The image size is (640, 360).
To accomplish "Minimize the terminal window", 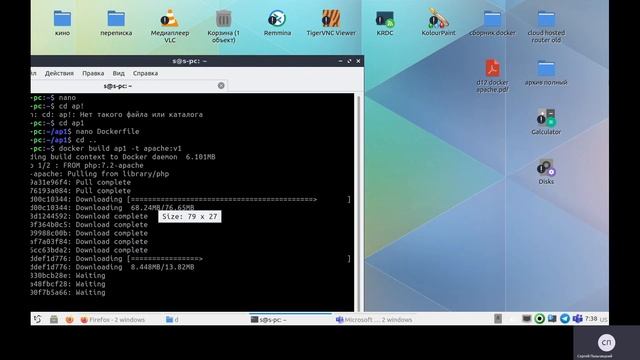I will 340,61.
